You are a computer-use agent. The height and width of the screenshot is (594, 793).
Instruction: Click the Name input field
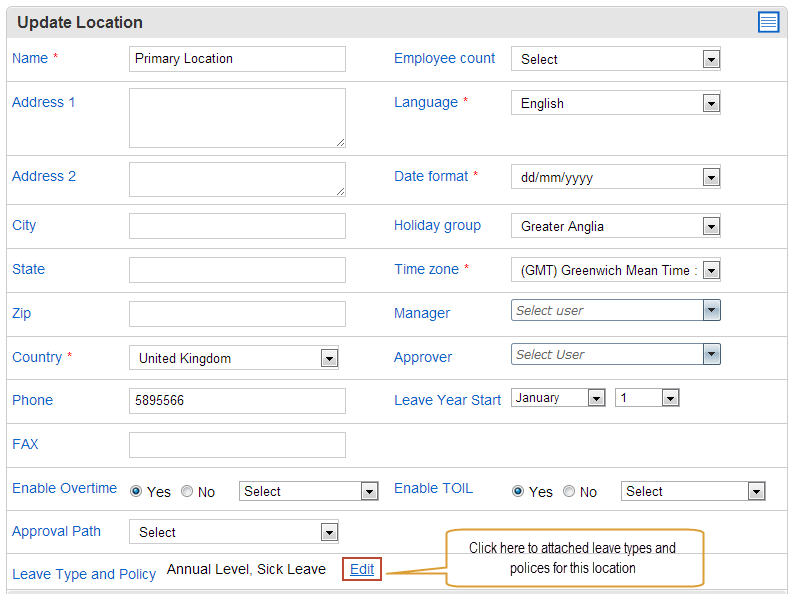237,59
